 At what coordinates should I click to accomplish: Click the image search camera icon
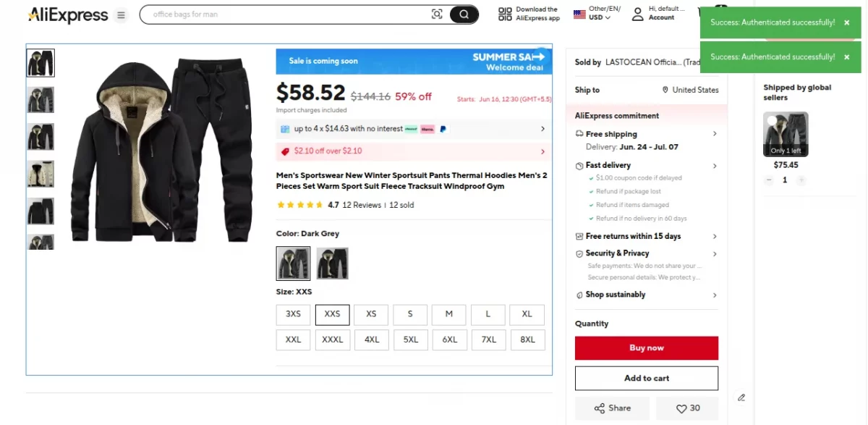pos(437,14)
